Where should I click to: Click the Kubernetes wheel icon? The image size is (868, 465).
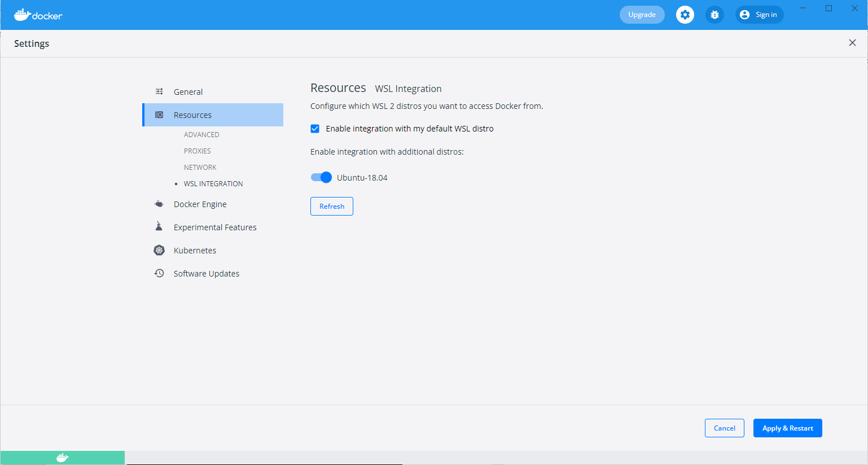point(159,250)
